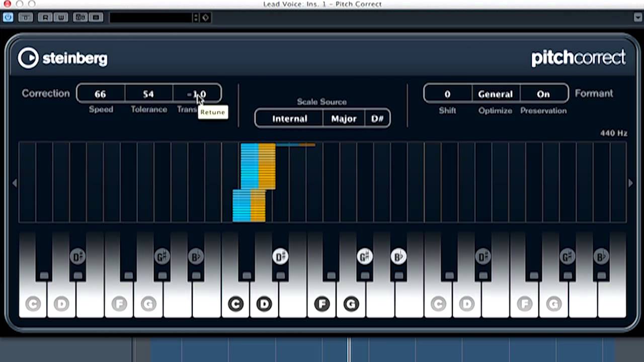Switch A/B comparison settings icon
Image resolution: width=644 pixels, height=362 pixels.
coord(80,18)
